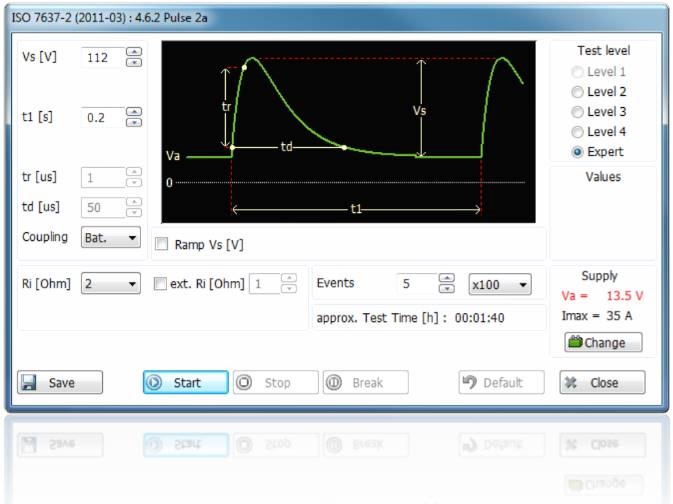The image size is (673, 504).
Task: Select Level 4 test level option
Action: [576, 132]
